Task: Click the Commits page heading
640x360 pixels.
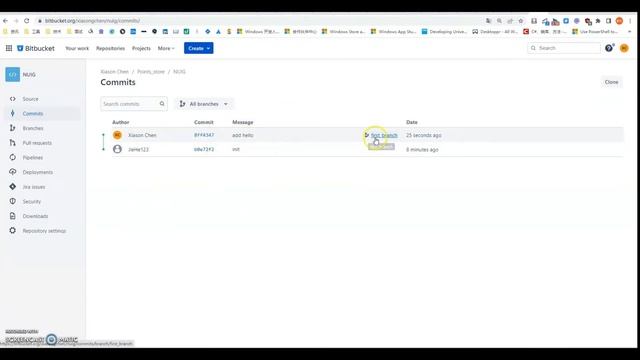Action: (x=118, y=82)
